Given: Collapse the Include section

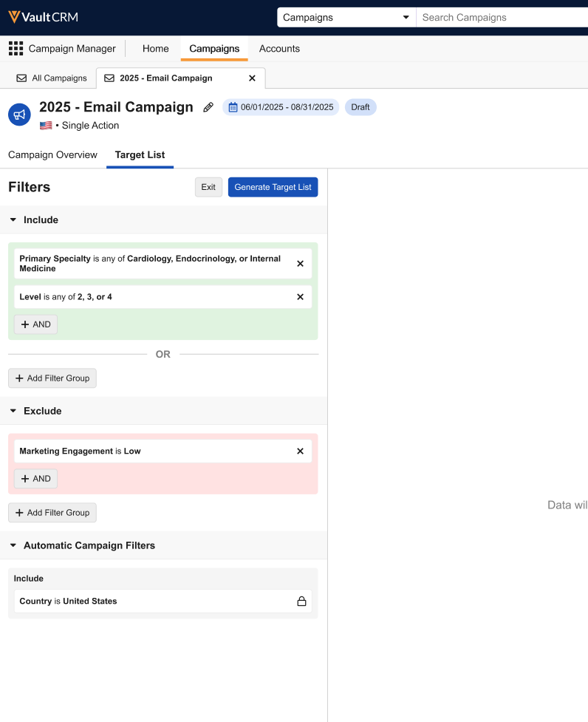Looking at the screenshot, I should point(13,220).
